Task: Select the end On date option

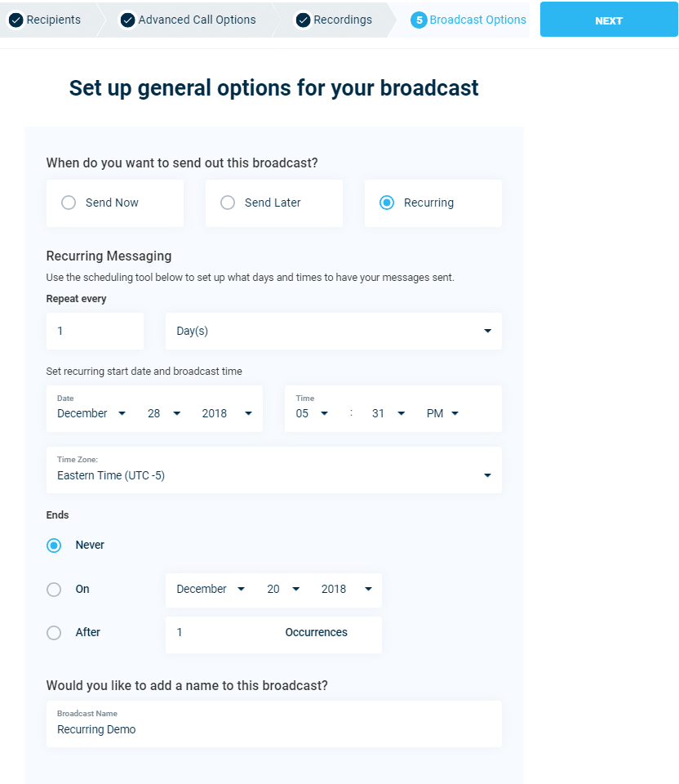Action: [54, 589]
